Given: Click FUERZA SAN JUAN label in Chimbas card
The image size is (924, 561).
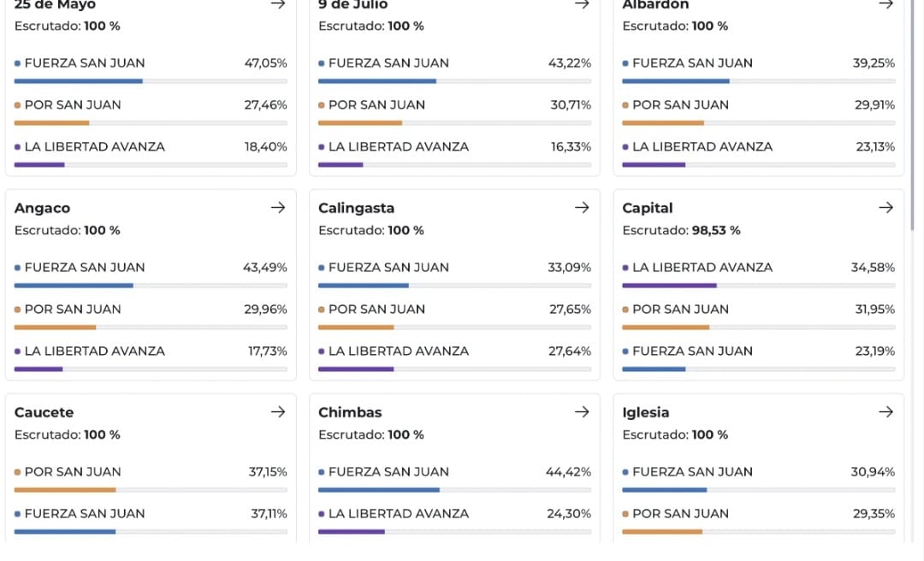Looking at the screenshot, I should pyautogui.click(x=389, y=472).
